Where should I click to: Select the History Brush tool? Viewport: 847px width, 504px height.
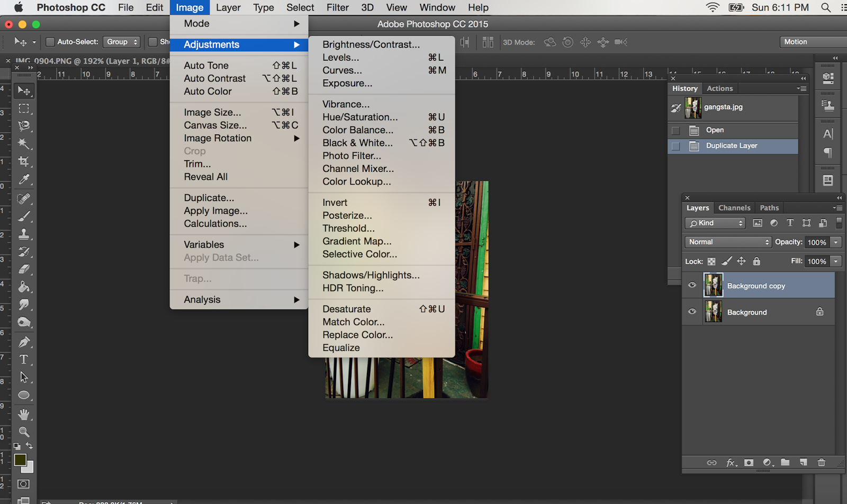24,252
